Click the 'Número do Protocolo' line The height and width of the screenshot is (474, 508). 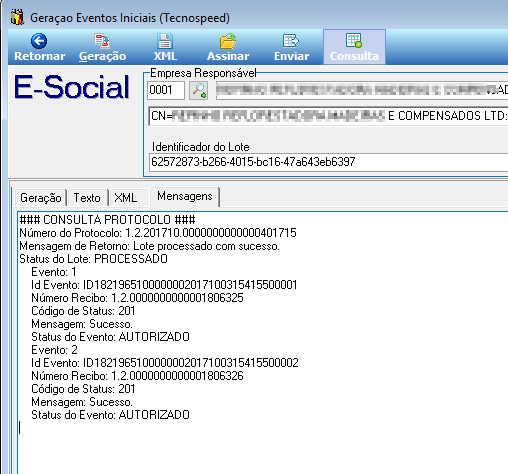pos(158,233)
